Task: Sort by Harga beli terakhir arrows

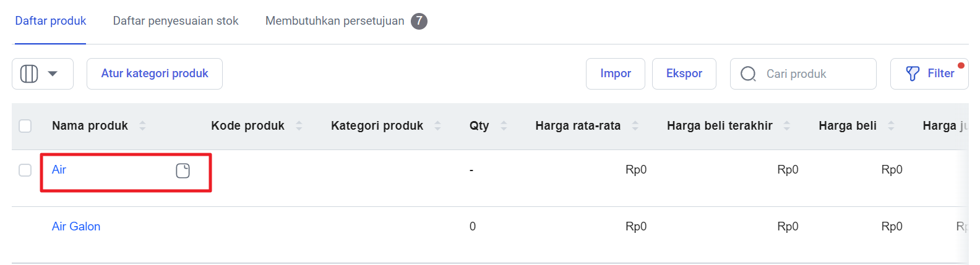Action: pyautogui.click(x=787, y=125)
